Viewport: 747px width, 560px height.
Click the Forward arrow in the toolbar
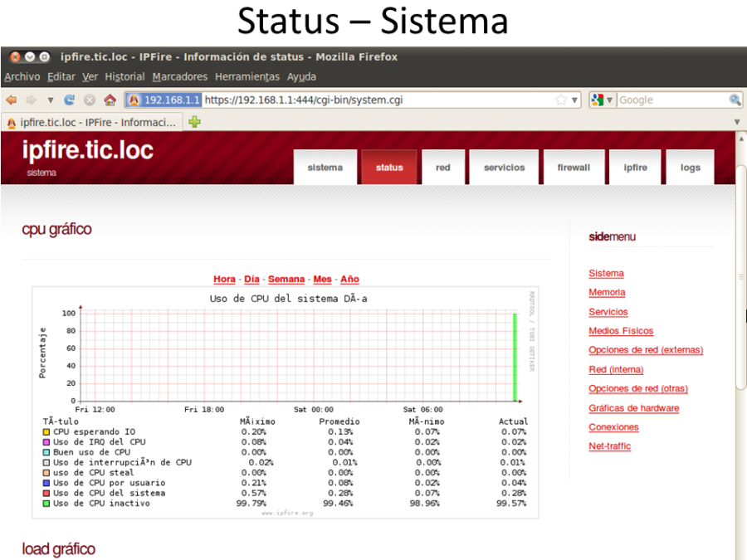(x=31, y=100)
